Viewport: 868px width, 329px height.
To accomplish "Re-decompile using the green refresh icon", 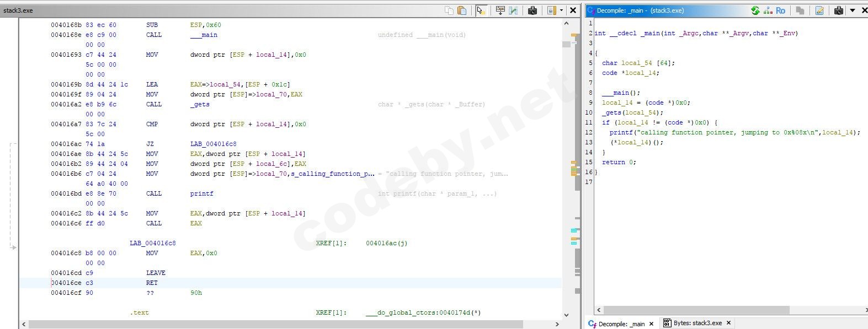I will [x=755, y=10].
